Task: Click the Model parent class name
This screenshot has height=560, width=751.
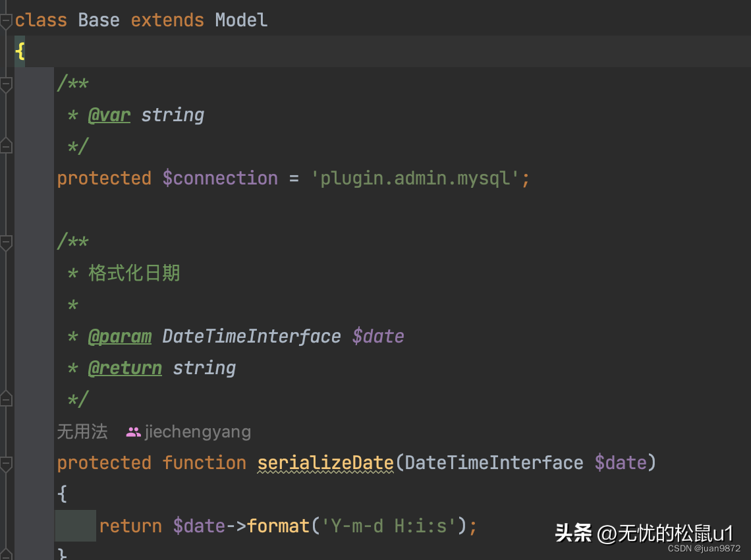Action: (241, 20)
